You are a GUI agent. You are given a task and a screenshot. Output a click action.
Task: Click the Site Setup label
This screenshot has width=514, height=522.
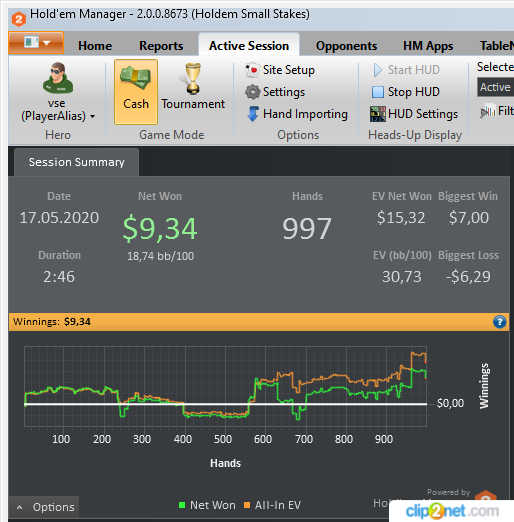(289, 70)
